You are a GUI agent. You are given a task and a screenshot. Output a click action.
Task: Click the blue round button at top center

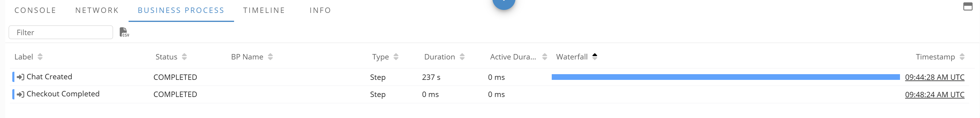[504, 3]
